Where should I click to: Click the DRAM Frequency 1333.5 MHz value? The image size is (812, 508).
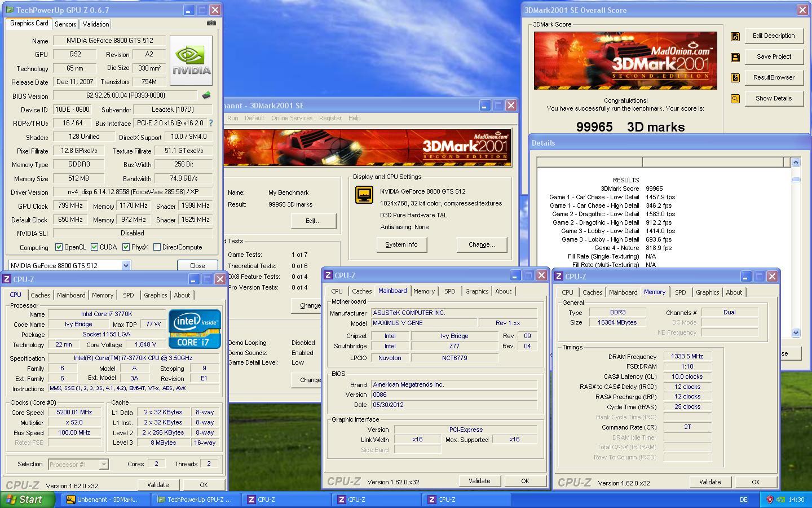pos(687,356)
